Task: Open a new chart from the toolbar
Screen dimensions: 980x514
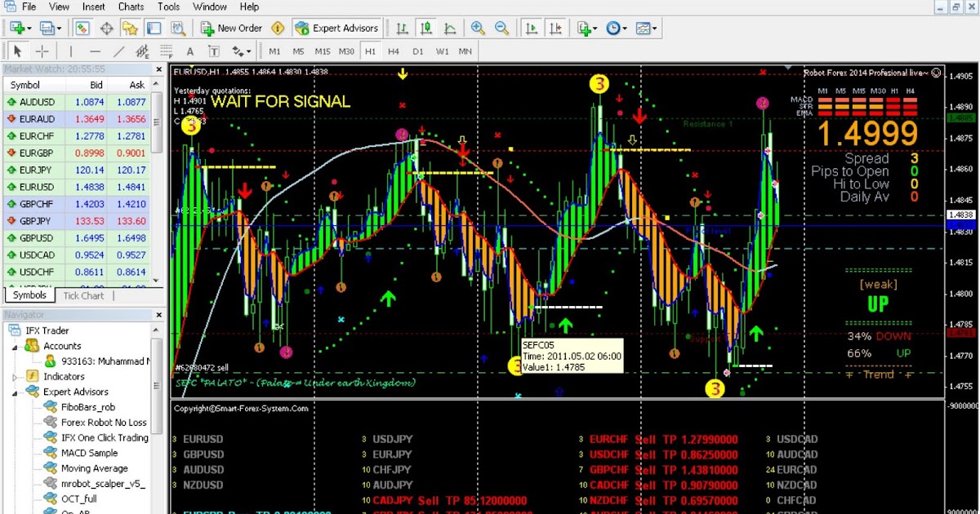Action: (x=17, y=29)
